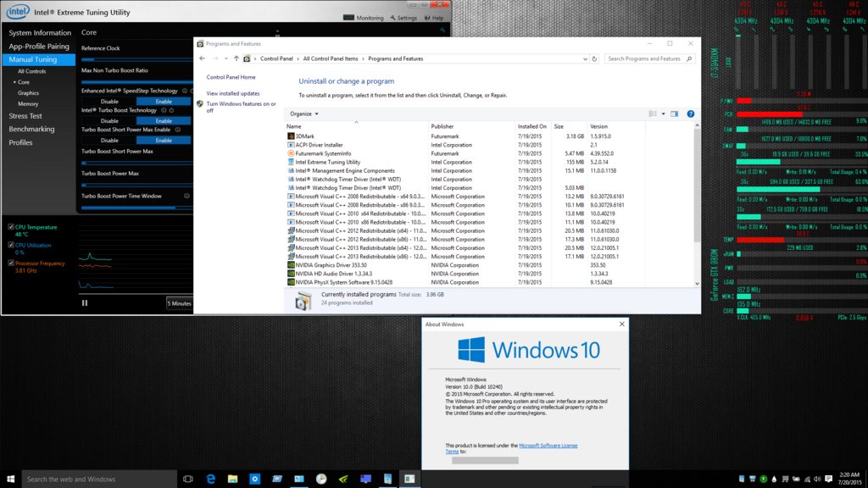Expand the address bar history dropdown arrow

coord(585,58)
